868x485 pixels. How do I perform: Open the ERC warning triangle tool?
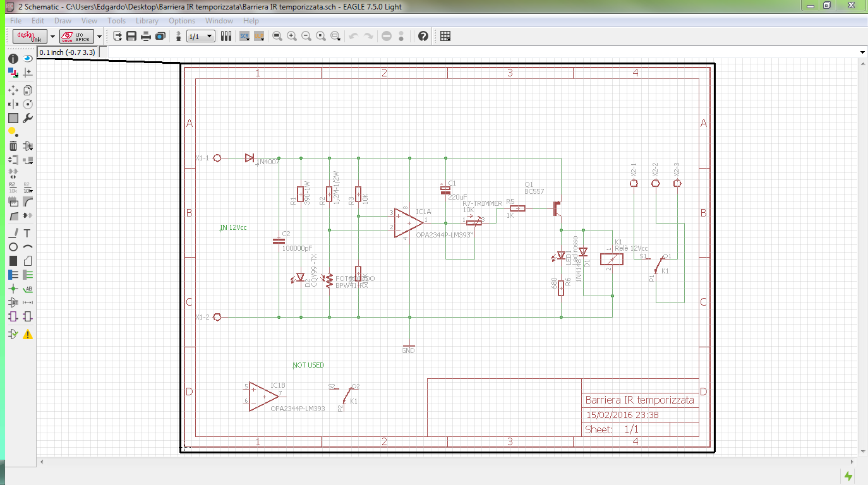27,334
